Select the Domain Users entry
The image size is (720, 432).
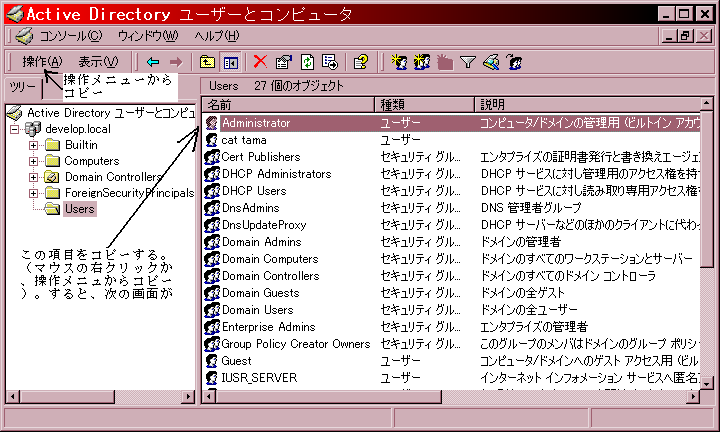tap(258, 310)
